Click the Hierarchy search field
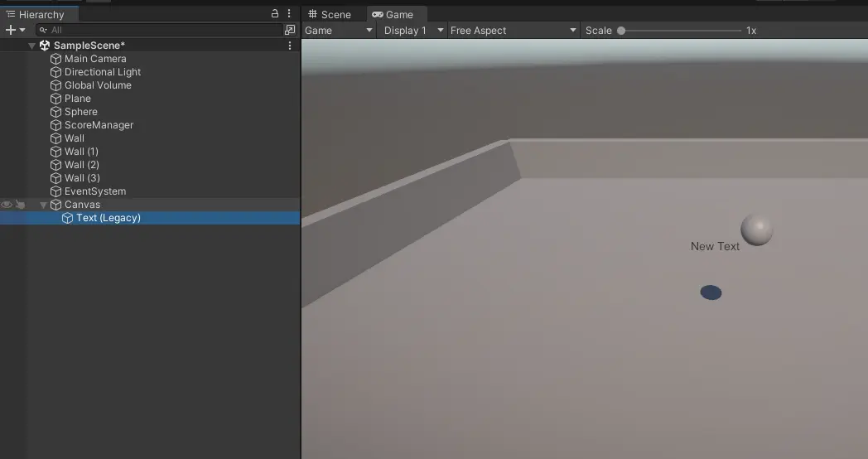The image size is (868, 459). pos(162,30)
